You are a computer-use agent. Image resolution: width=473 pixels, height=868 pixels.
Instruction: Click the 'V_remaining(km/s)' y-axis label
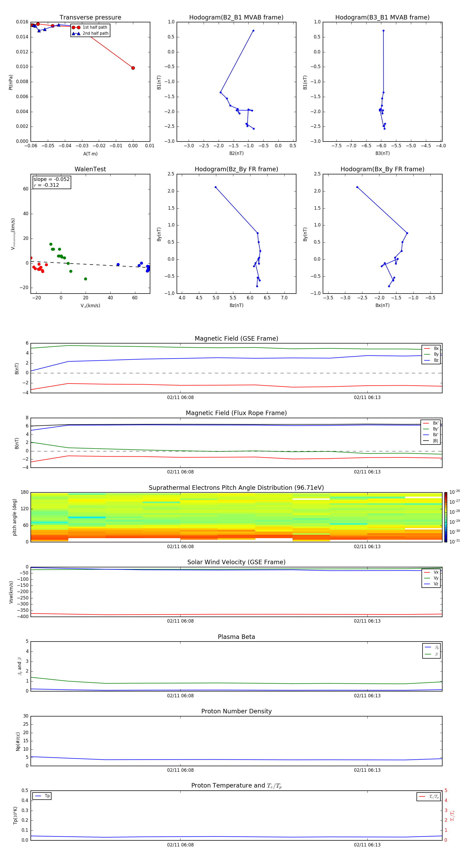pyautogui.click(x=13, y=234)
